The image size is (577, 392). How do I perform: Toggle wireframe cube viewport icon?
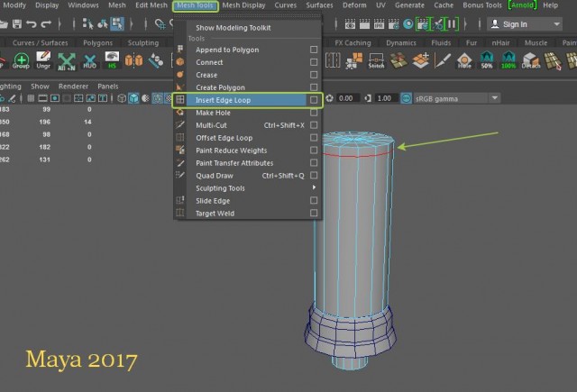click(122, 98)
